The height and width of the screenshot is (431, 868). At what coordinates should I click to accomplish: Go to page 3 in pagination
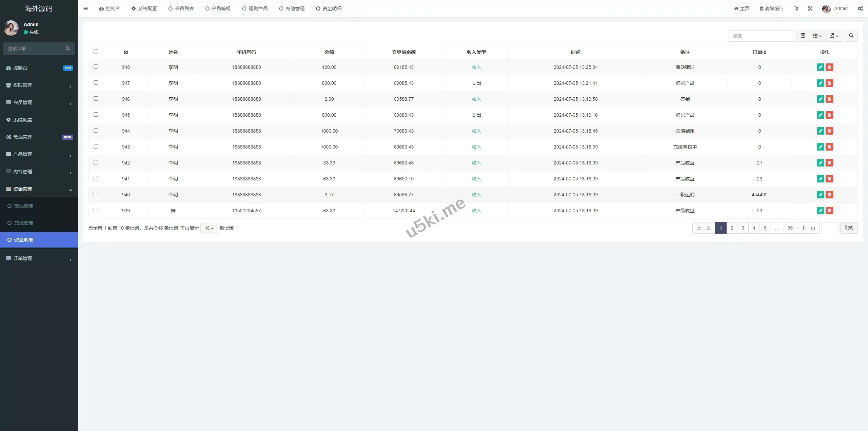pyautogui.click(x=743, y=228)
